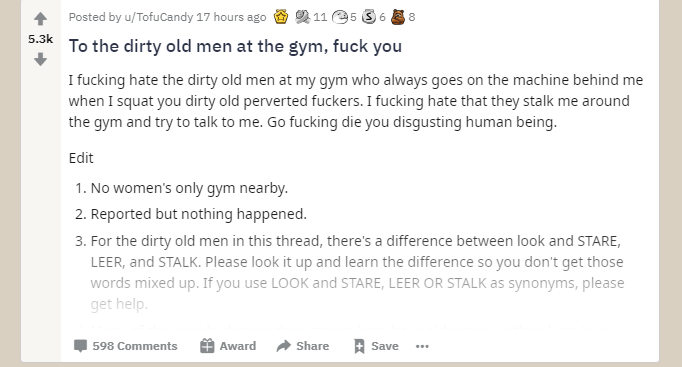Click the gift box Award icon

(x=207, y=346)
